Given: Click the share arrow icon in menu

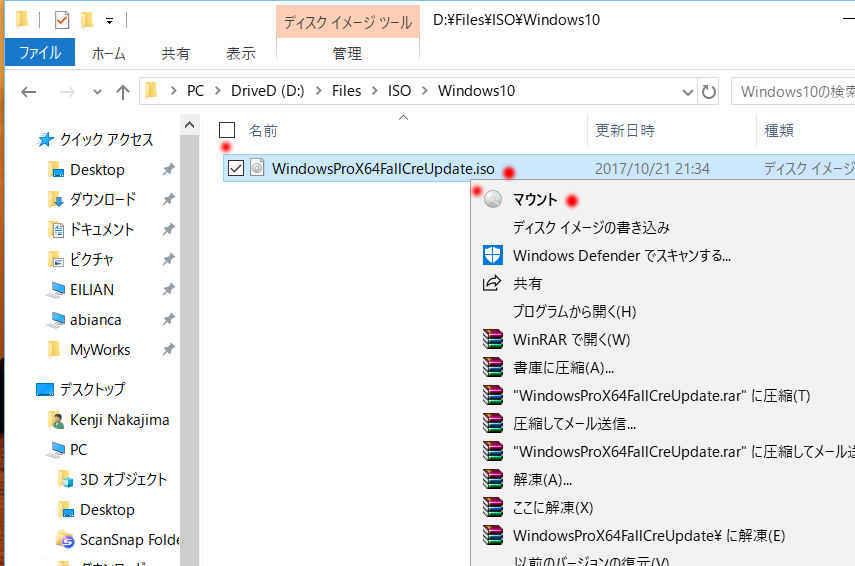Looking at the screenshot, I should [492, 283].
